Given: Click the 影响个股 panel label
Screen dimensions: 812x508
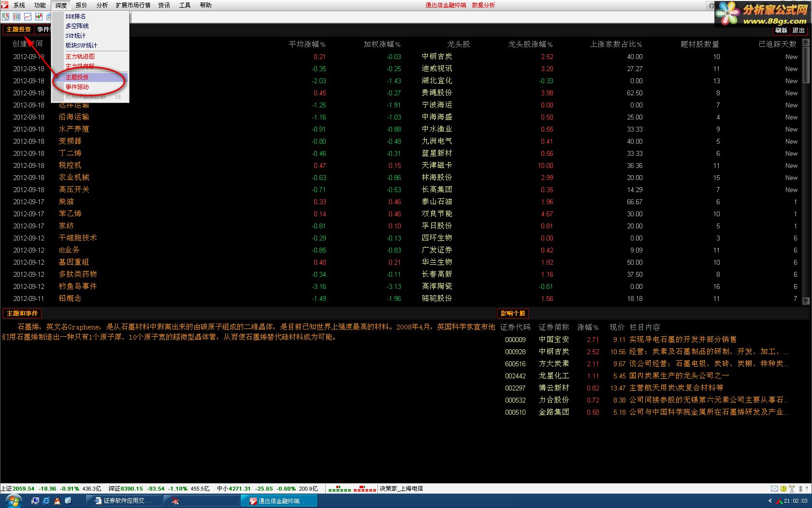Looking at the screenshot, I should pos(513,314).
